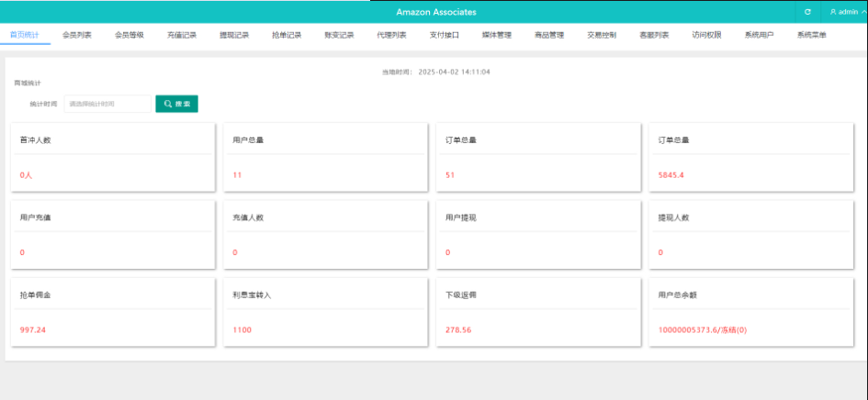868x400 pixels.
Task: Click the 利息宝转入 card title
Action: (x=252, y=294)
